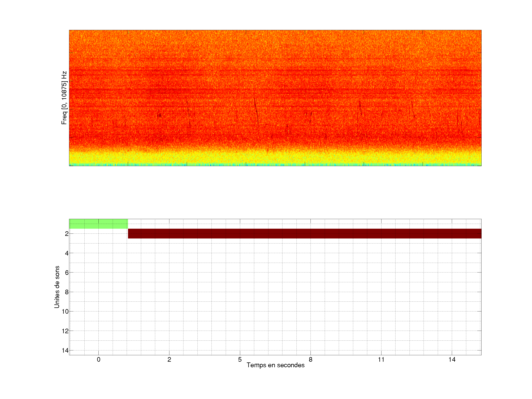Click x-axis tick label 2
This screenshot has width=532, height=399.
point(169,359)
